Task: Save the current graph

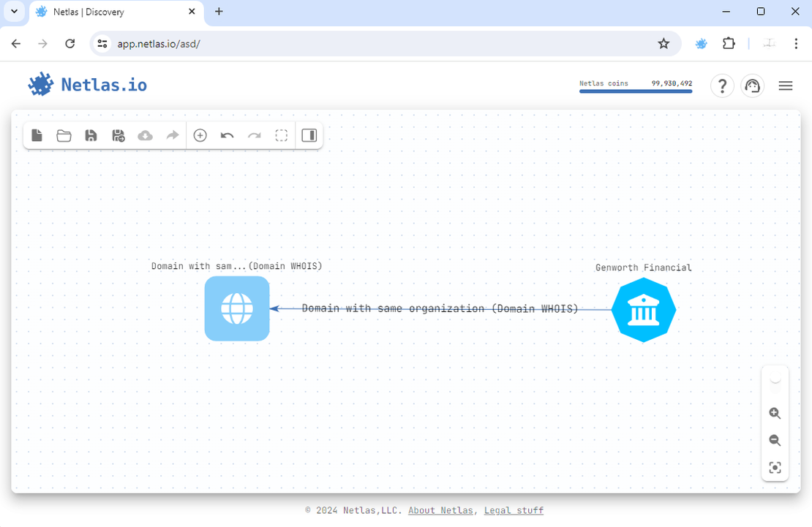Action: pyautogui.click(x=91, y=135)
